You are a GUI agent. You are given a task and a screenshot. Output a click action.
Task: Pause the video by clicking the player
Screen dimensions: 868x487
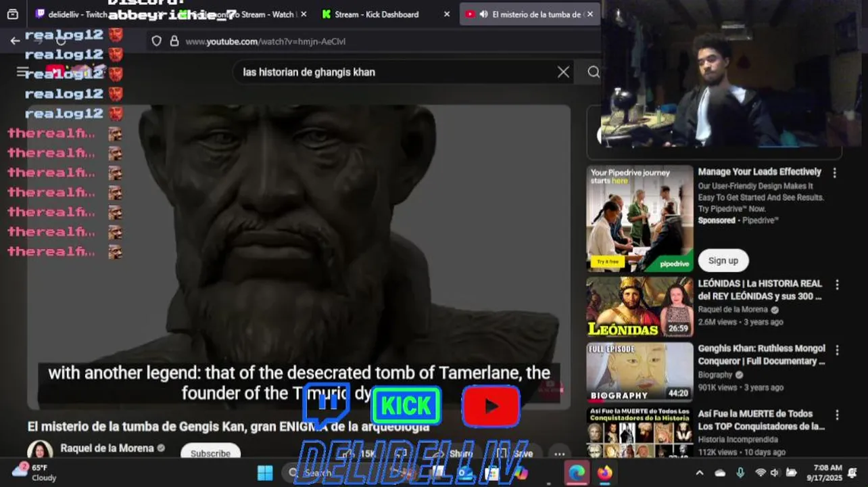point(299,257)
